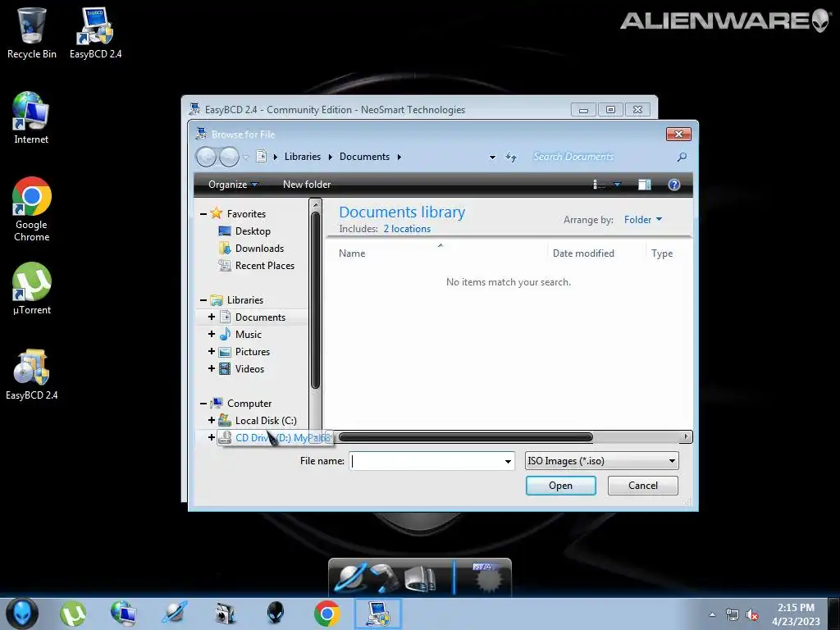This screenshot has width=840, height=630.
Task: Open the clock showing 2:15 PM
Action: tap(796, 614)
